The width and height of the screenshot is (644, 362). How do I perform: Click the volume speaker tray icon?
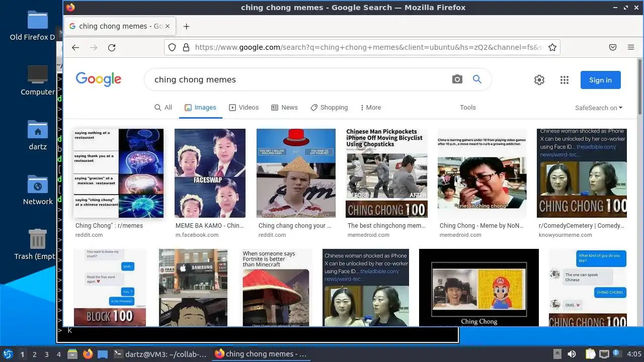click(572, 354)
